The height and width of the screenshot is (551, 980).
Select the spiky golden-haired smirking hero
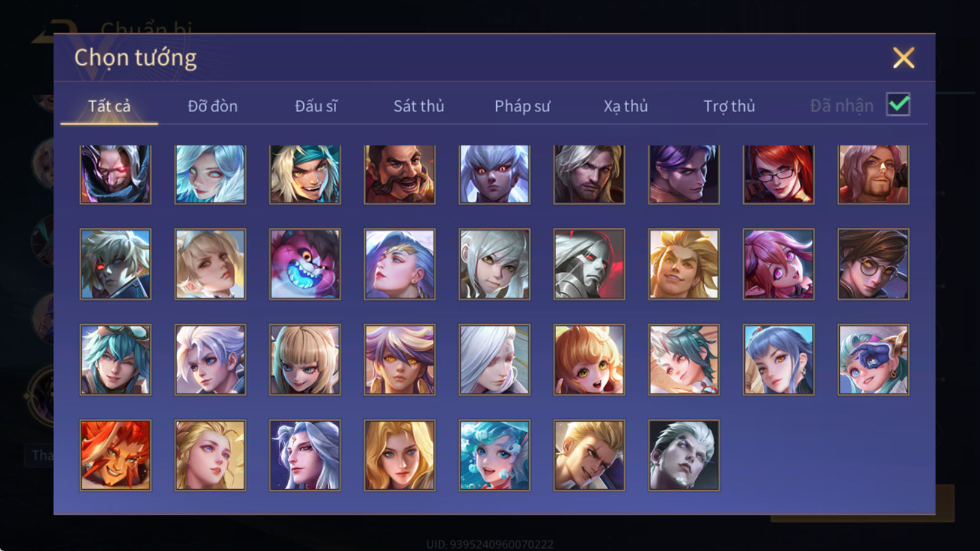(x=684, y=264)
